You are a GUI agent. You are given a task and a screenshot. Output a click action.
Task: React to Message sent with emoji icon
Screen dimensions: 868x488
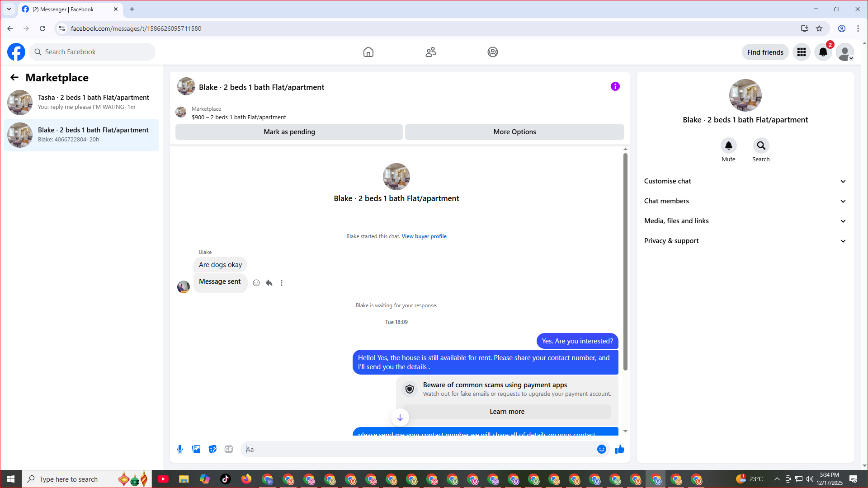(x=256, y=283)
